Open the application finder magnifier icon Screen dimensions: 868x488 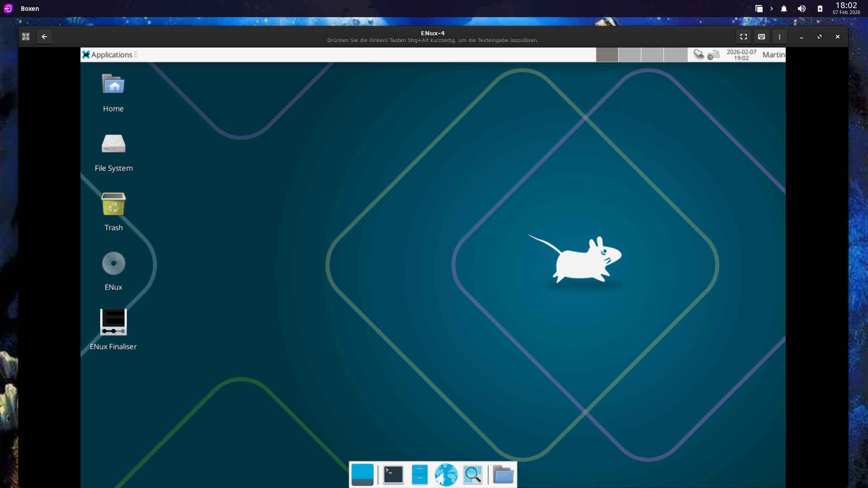point(472,475)
